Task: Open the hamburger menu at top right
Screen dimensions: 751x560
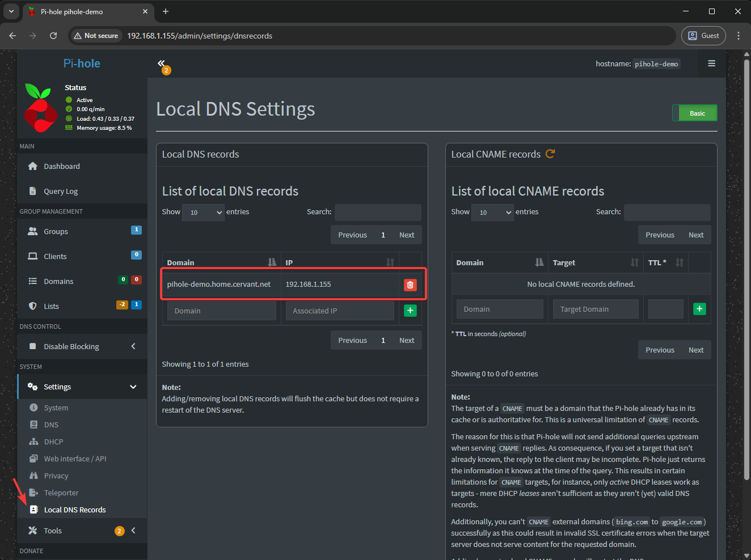Action: pyautogui.click(x=711, y=63)
